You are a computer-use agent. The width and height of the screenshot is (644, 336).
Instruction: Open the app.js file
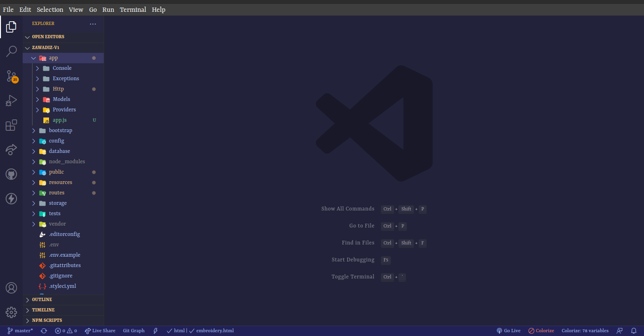(x=63, y=120)
